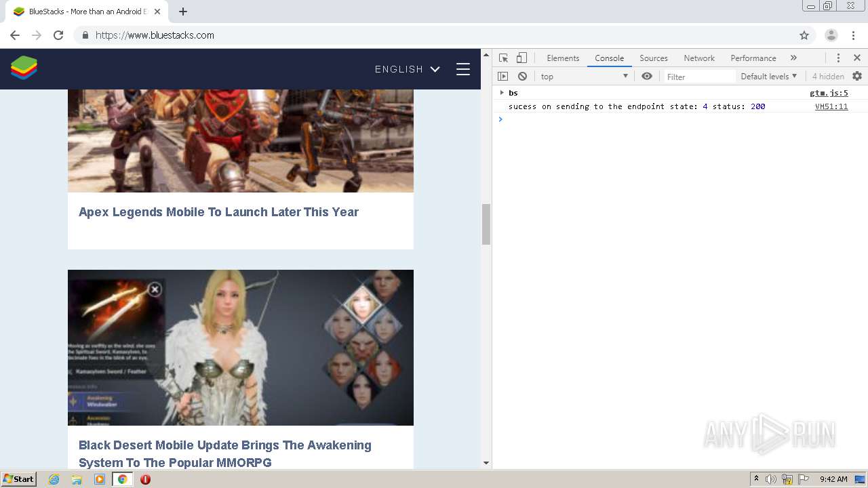Switch to the Console tab

point(609,58)
